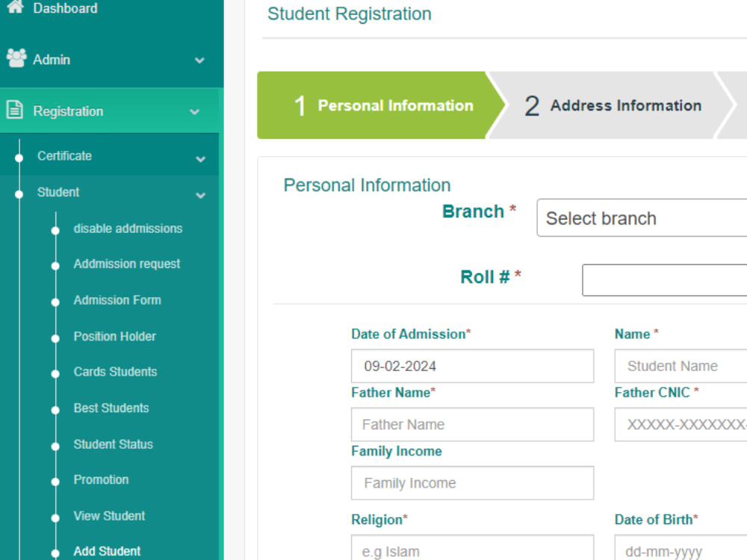Collapse the Registration section chevron
This screenshot has height=560, width=747.
(199, 111)
